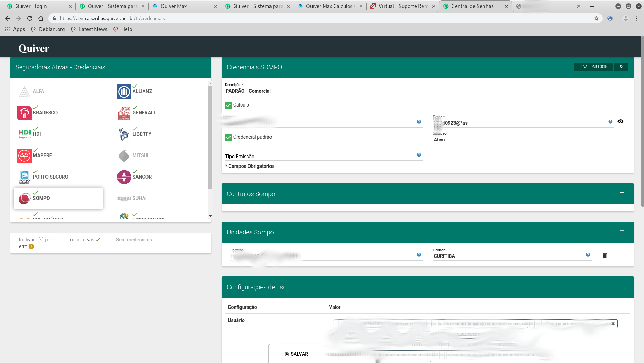Open the Central de Senhas tab
Image resolution: width=644 pixels, height=363 pixels.
[x=476, y=6]
